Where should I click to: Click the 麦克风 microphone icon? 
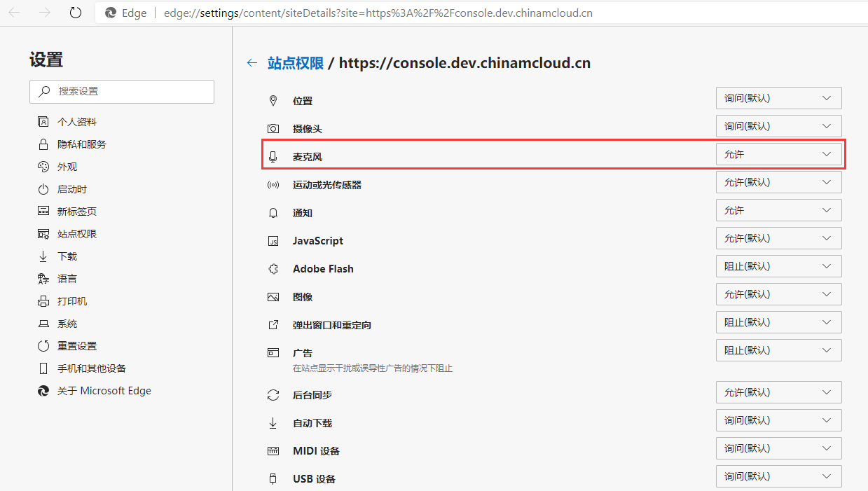(x=273, y=157)
